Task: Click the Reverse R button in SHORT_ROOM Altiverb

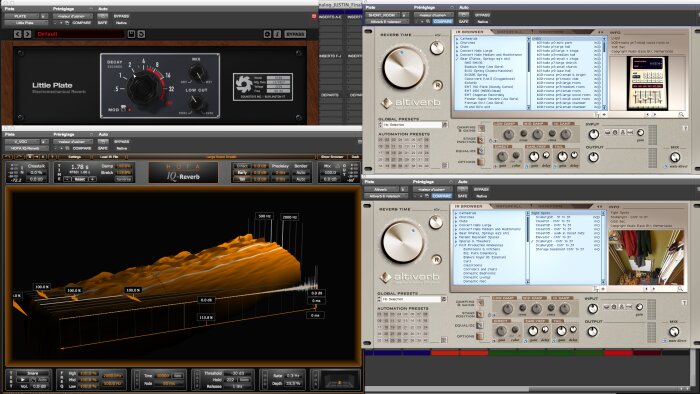Action: pos(438,85)
